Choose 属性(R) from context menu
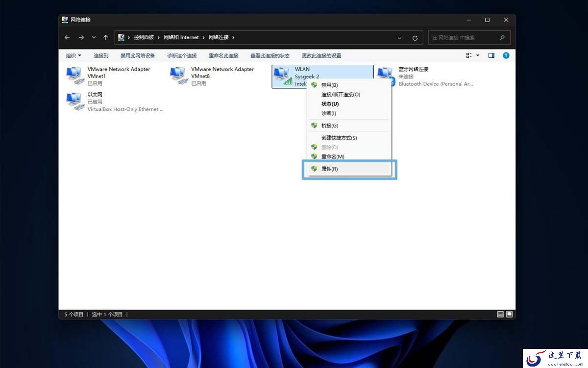The width and height of the screenshot is (588, 368). (349, 169)
